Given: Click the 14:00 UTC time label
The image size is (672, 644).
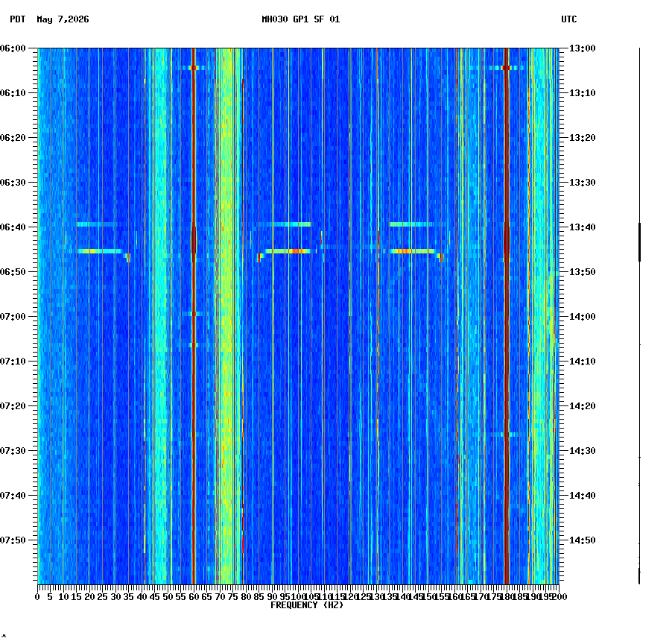Looking at the screenshot, I should point(583,317).
